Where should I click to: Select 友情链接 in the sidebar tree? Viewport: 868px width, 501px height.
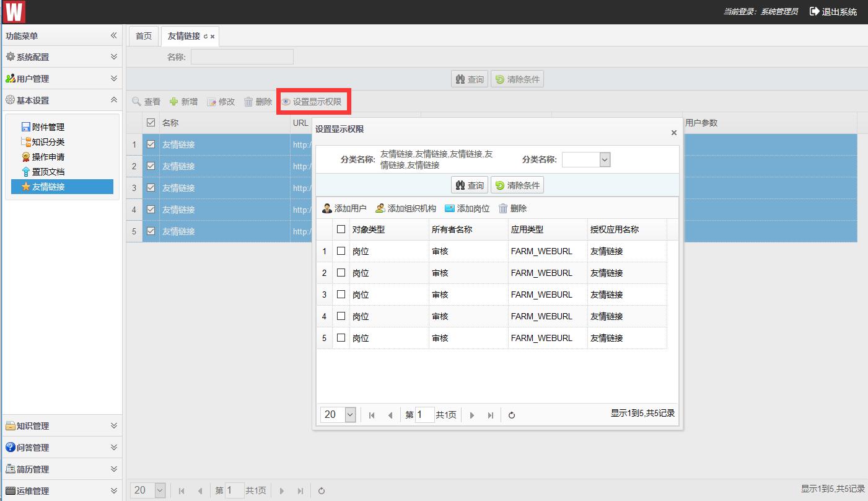point(62,187)
